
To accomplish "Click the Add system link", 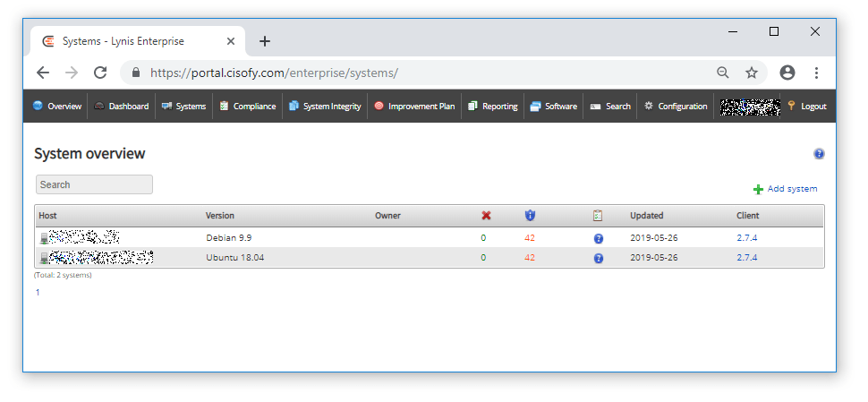I will coord(792,189).
